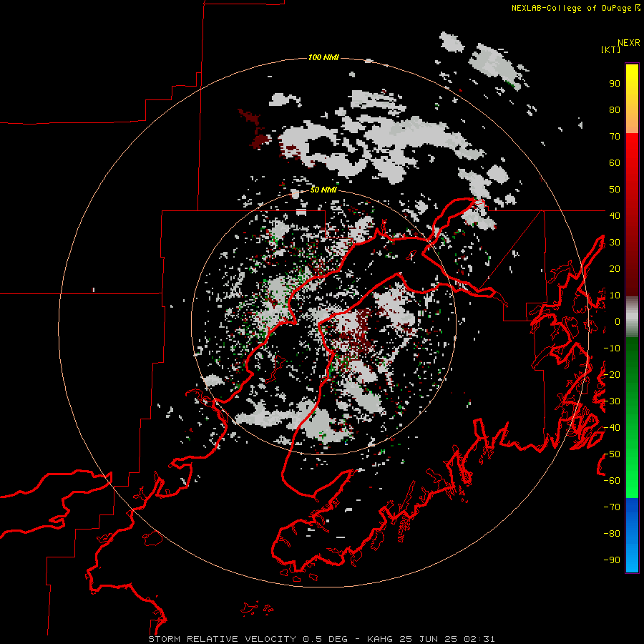Click the -30 value on velocity scale
This screenshot has width=644, height=644.
coord(612,401)
